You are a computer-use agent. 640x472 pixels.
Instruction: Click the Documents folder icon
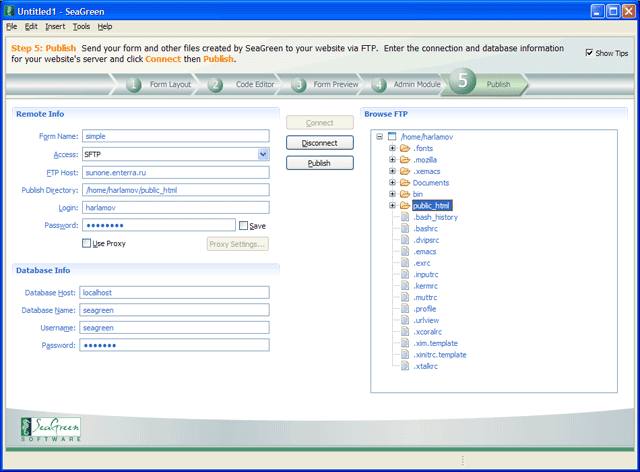(405, 183)
